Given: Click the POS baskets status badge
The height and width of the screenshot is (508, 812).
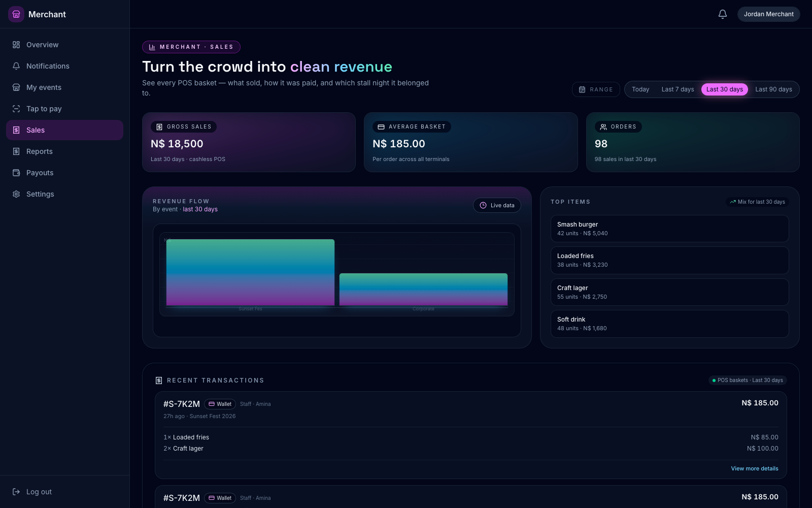Looking at the screenshot, I should pos(748,380).
